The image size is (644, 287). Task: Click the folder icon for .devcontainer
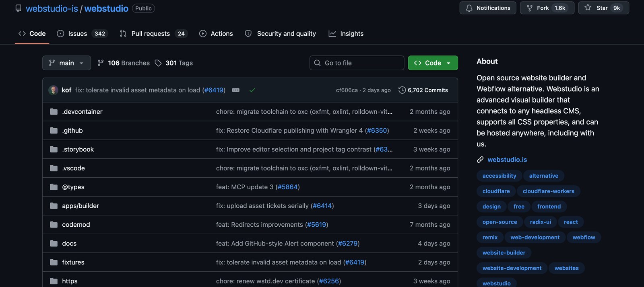[x=54, y=111]
